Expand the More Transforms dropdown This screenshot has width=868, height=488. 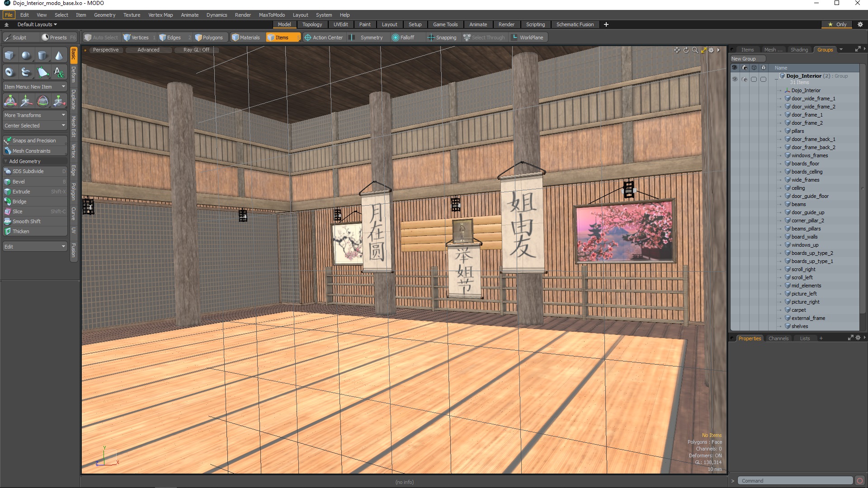pos(35,115)
